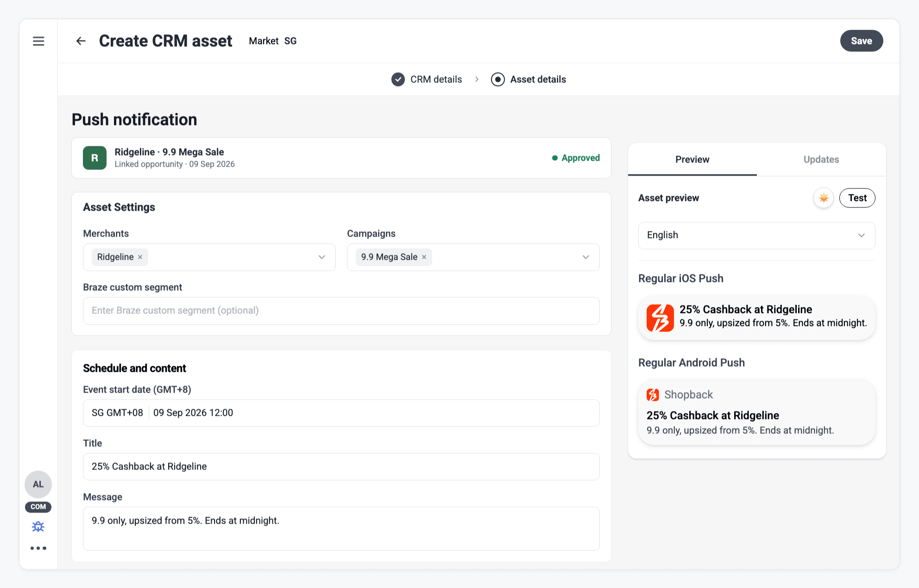The width and height of the screenshot is (919, 588).
Task: Click the Approved status label
Action: (x=576, y=158)
